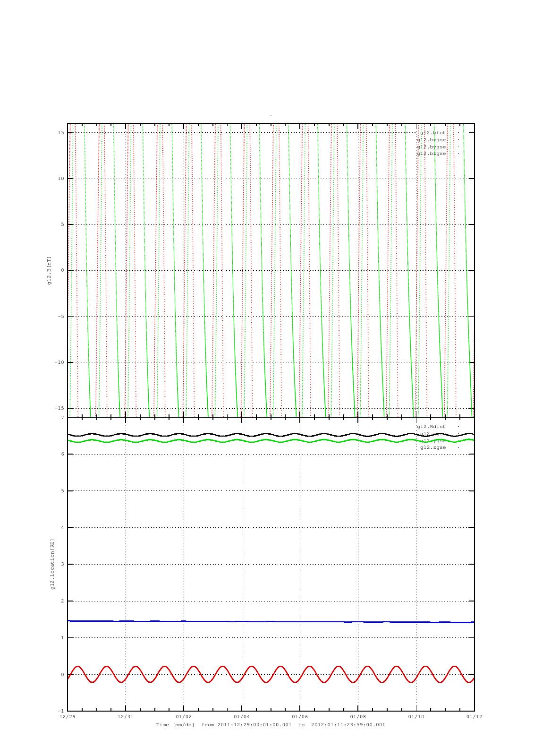Click the 6 tick on location axis
This screenshot has width=534, height=756.
click(62, 454)
